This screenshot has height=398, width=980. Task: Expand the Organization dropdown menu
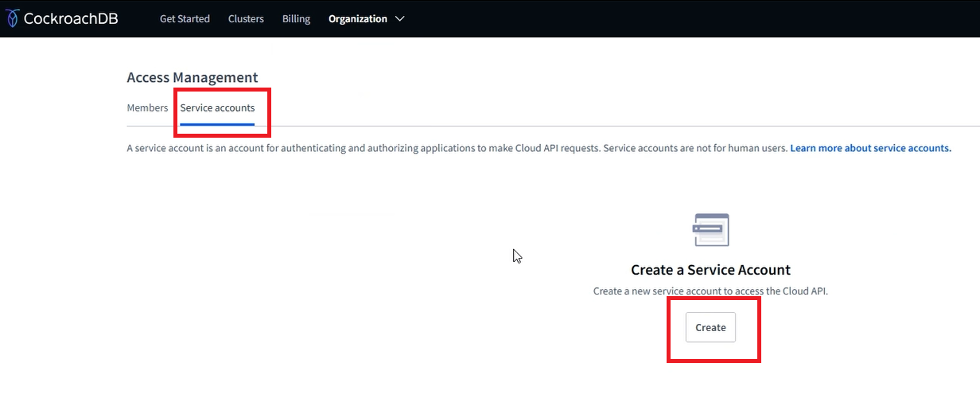366,18
